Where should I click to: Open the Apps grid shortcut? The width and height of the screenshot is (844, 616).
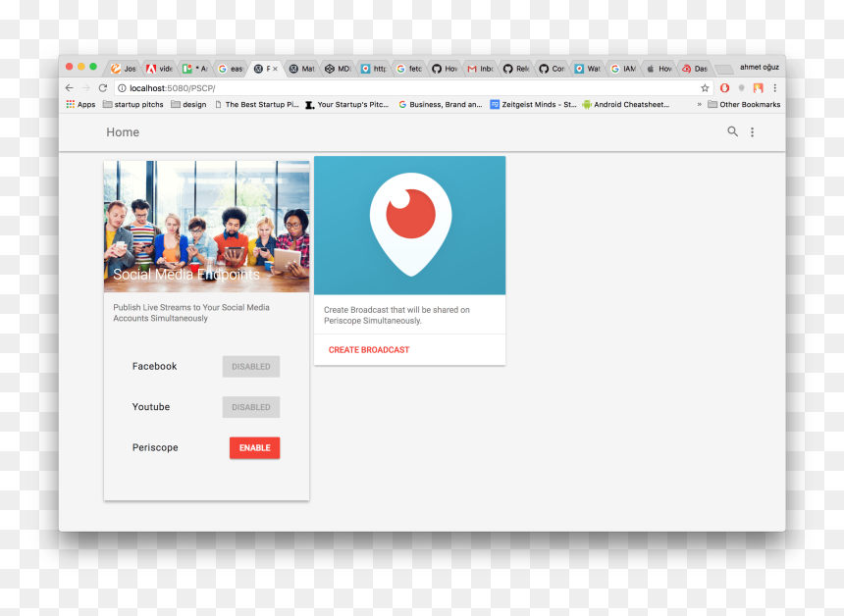click(x=80, y=104)
